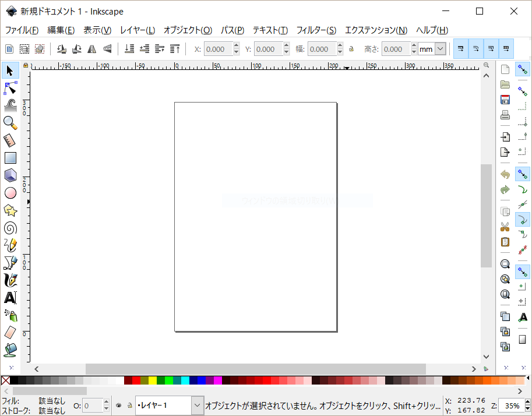Open the レイヤー(L) menu
The height and width of the screenshot is (416, 532).
138,30
